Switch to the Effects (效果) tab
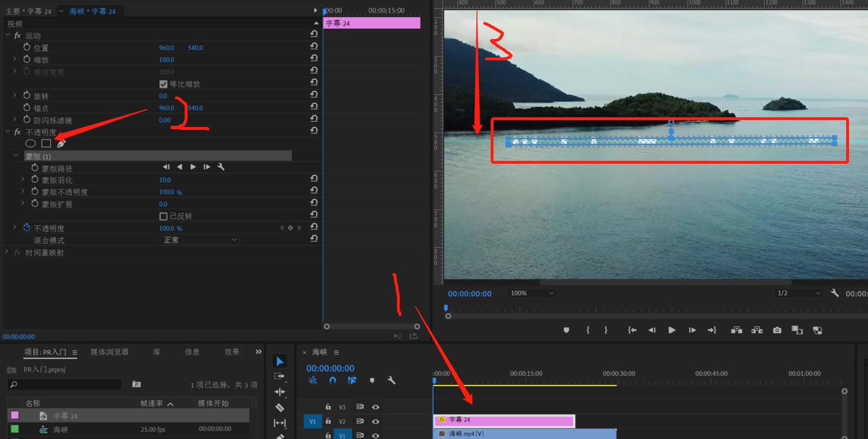 pyautogui.click(x=232, y=352)
